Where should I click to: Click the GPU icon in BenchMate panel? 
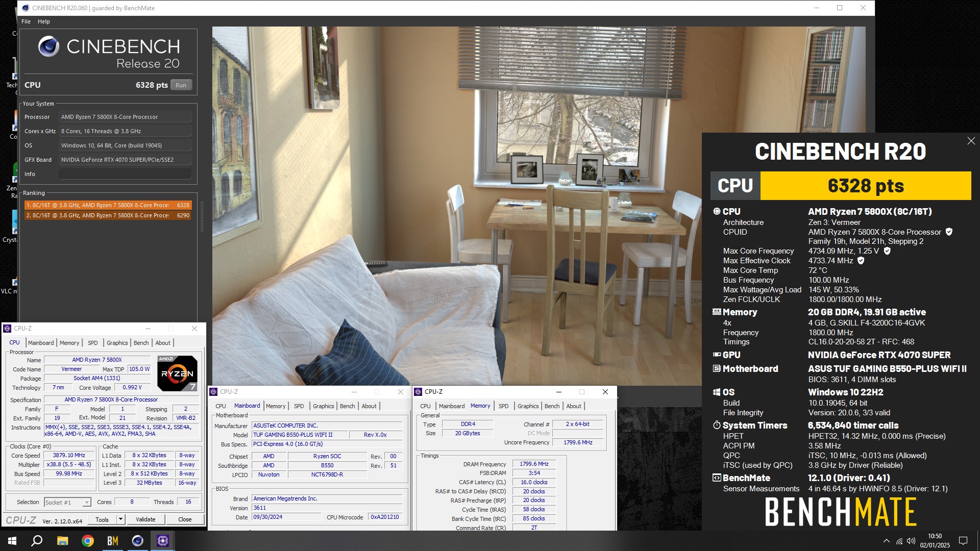click(x=717, y=355)
